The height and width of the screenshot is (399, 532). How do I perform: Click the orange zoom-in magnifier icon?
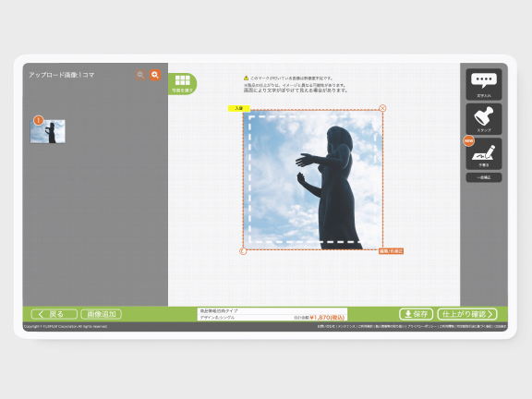pos(155,75)
